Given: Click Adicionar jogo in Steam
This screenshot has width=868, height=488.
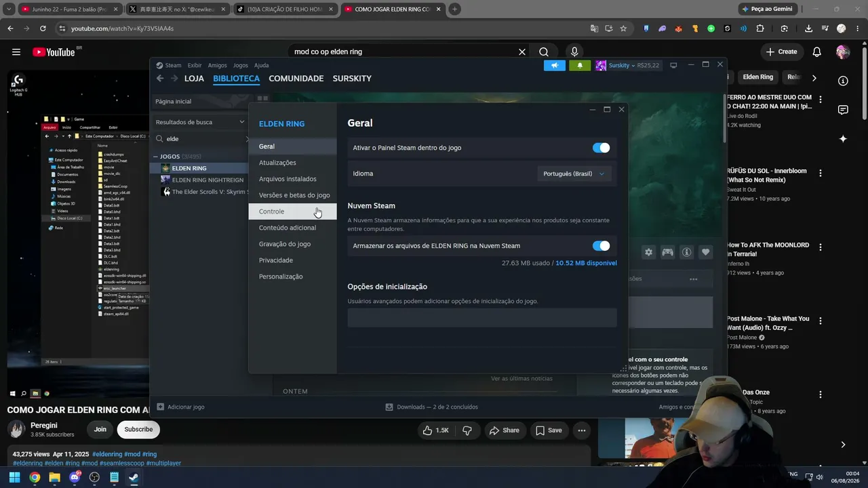Looking at the screenshot, I should coord(181,407).
